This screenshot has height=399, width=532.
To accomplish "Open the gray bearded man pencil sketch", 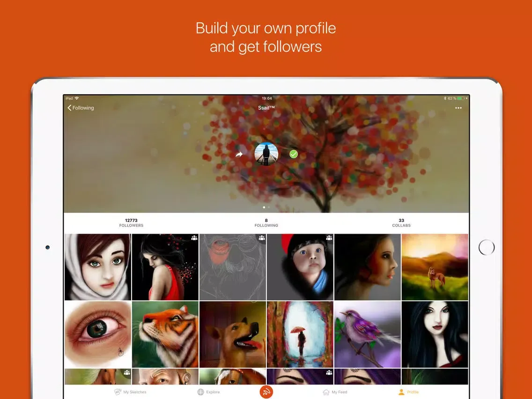I will 233,267.
